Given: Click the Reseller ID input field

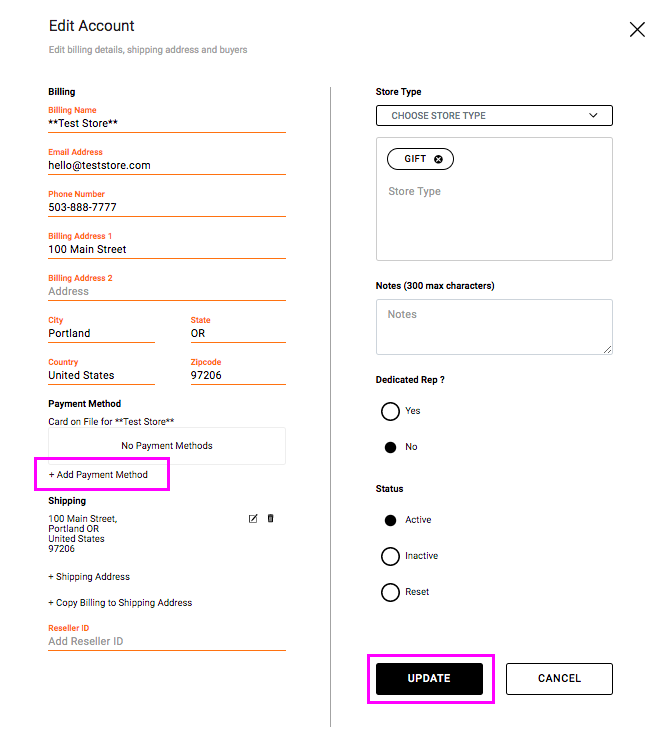Looking at the screenshot, I should pos(166,641).
